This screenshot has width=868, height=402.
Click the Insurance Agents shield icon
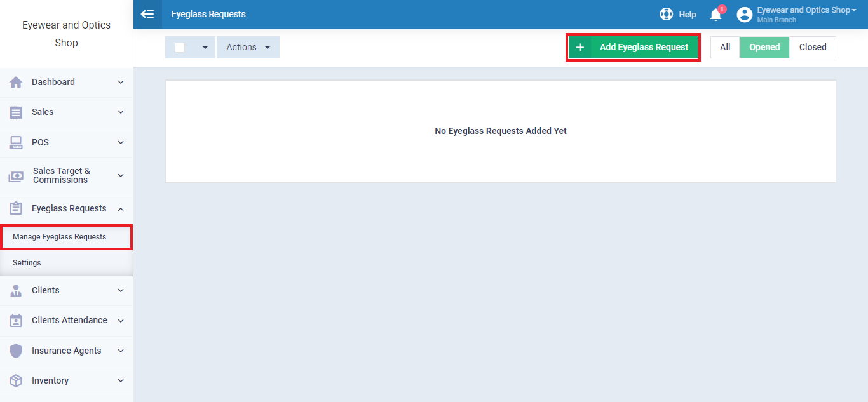click(x=16, y=351)
